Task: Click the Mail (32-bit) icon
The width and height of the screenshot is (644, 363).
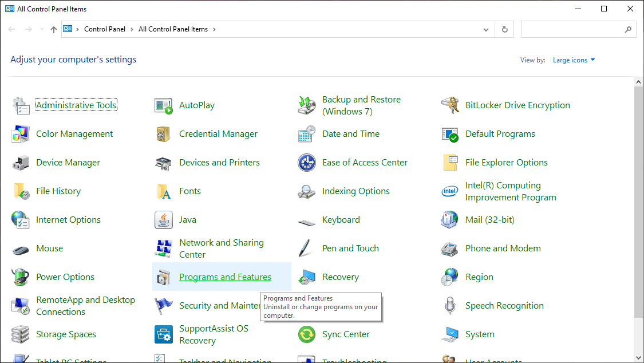Action: coord(450,220)
